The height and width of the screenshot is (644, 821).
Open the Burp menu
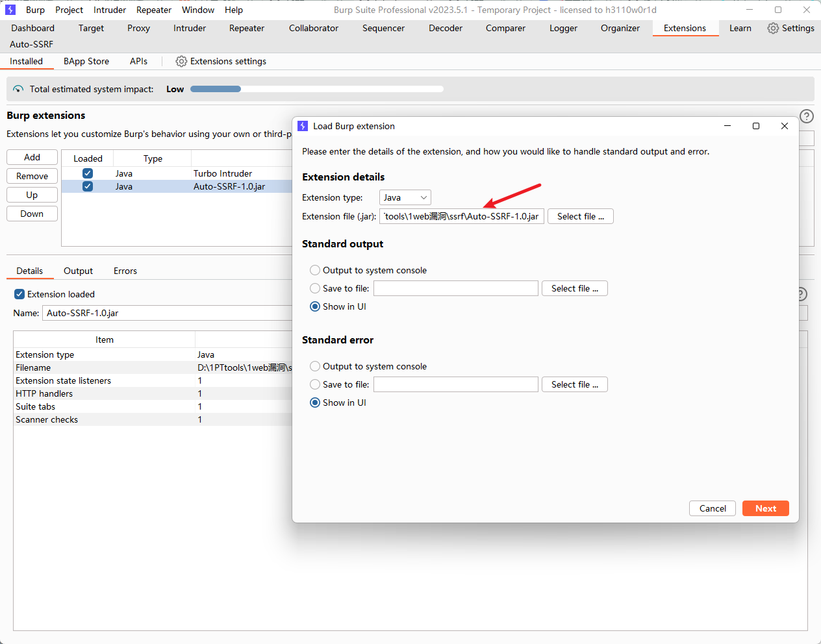[35, 10]
